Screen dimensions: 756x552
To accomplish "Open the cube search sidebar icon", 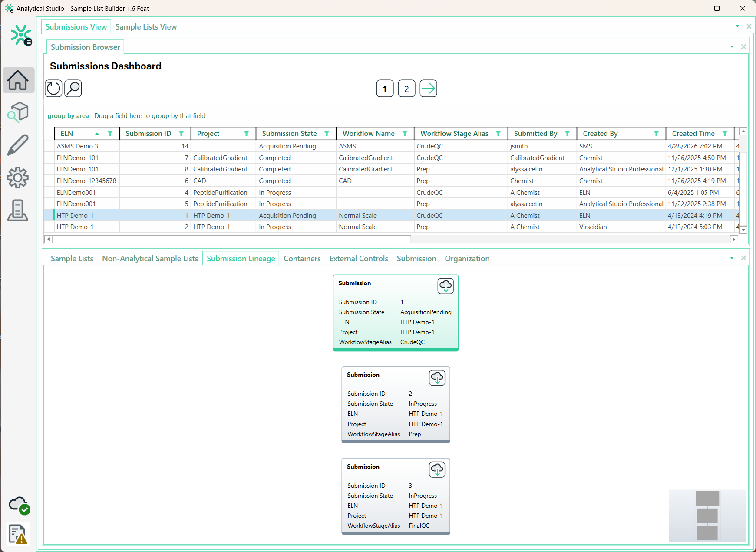I will tap(18, 112).
